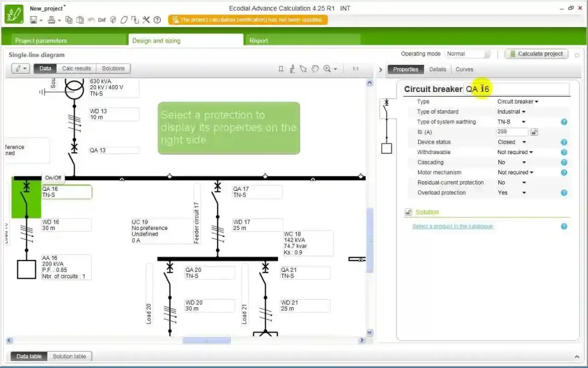Click the Ecodial application logo icon
588x368 pixels.
(x=14, y=14)
